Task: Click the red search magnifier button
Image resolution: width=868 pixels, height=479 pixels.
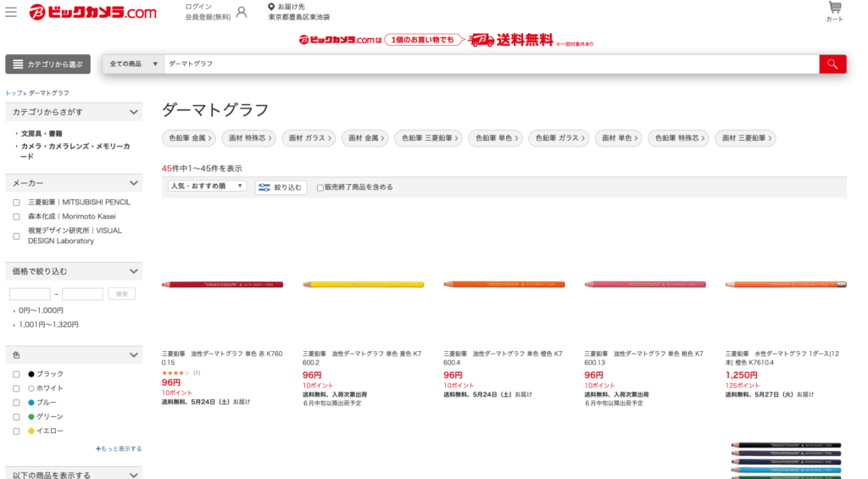Action: click(832, 64)
